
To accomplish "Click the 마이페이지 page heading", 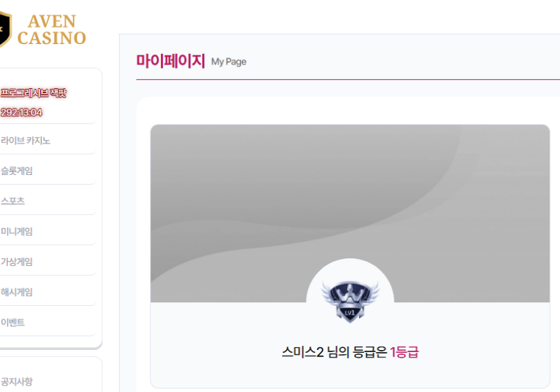I will [x=171, y=61].
